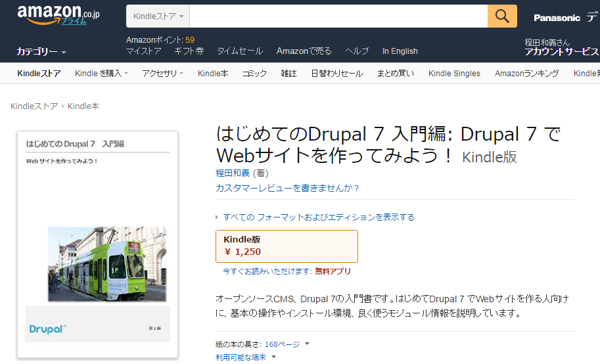This screenshot has width=600, height=364.
Task: Open コミック navigation tab
Action: [254, 73]
